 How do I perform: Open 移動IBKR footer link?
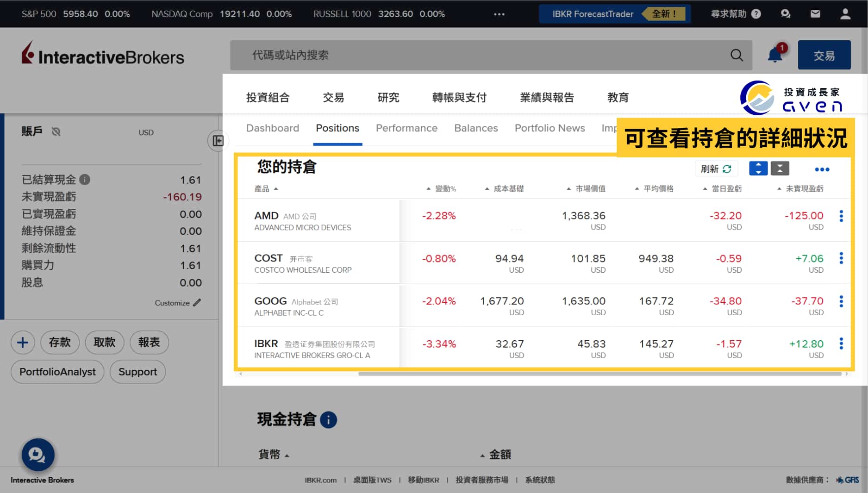pyautogui.click(x=423, y=480)
